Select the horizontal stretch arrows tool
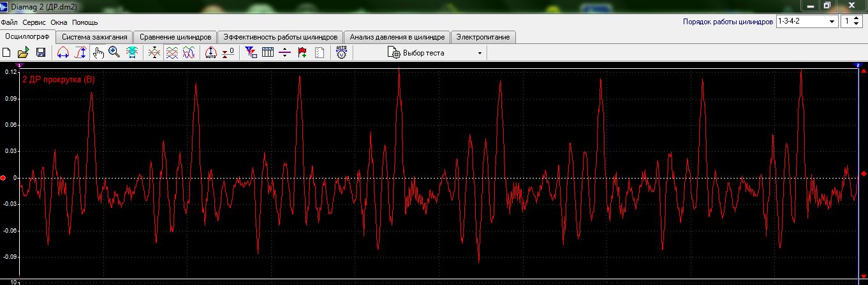868x285 pixels. coord(63,53)
